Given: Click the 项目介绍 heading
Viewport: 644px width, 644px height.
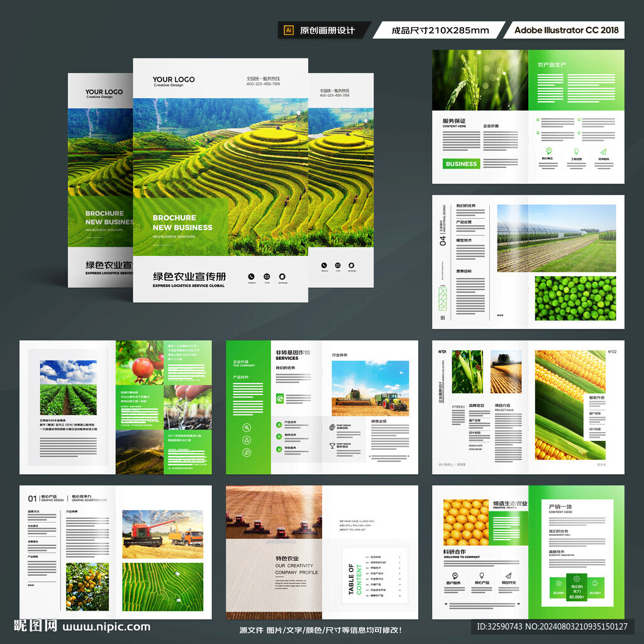Looking at the screenshot, I should click(x=502, y=406).
